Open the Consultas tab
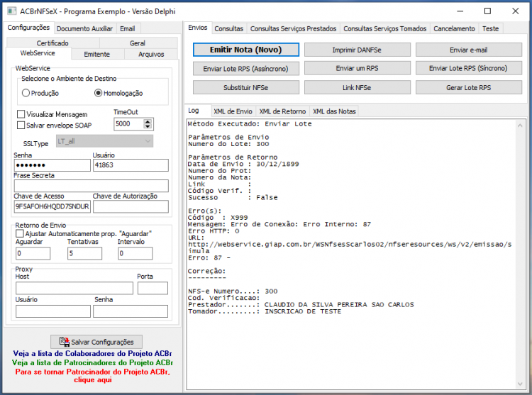This screenshot has width=532, height=395. coord(228,29)
